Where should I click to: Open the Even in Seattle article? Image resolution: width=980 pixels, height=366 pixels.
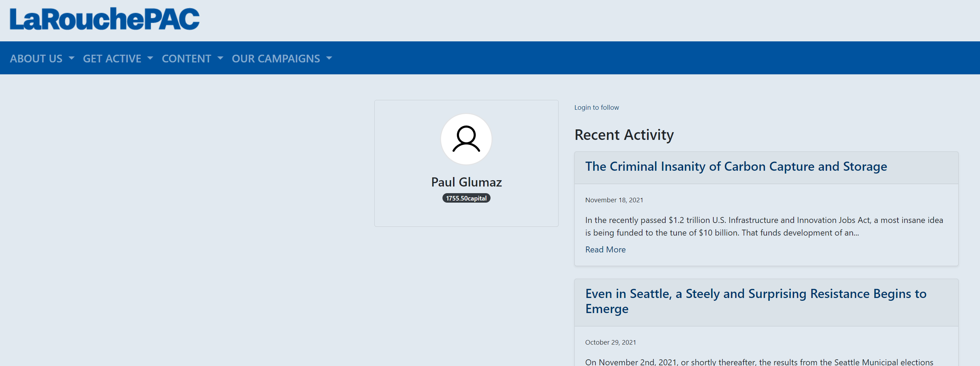point(756,301)
